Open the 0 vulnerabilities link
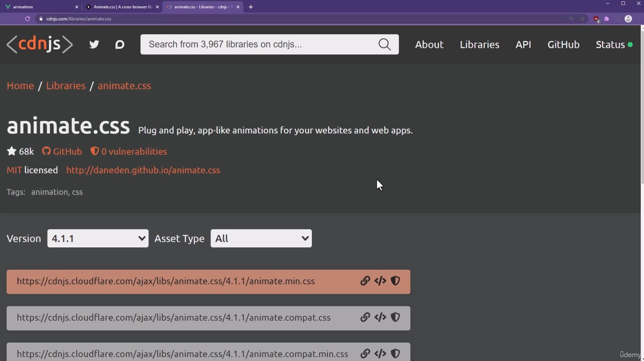 (134, 151)
